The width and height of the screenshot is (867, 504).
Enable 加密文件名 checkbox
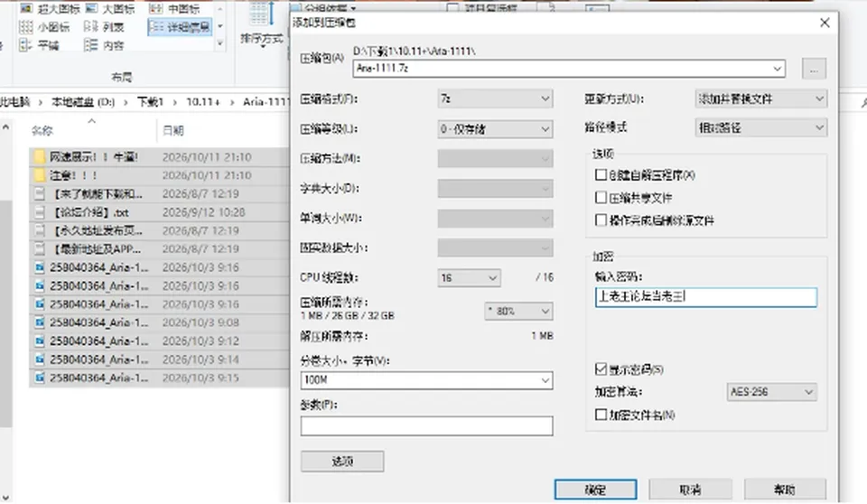(x=601, y=415)
